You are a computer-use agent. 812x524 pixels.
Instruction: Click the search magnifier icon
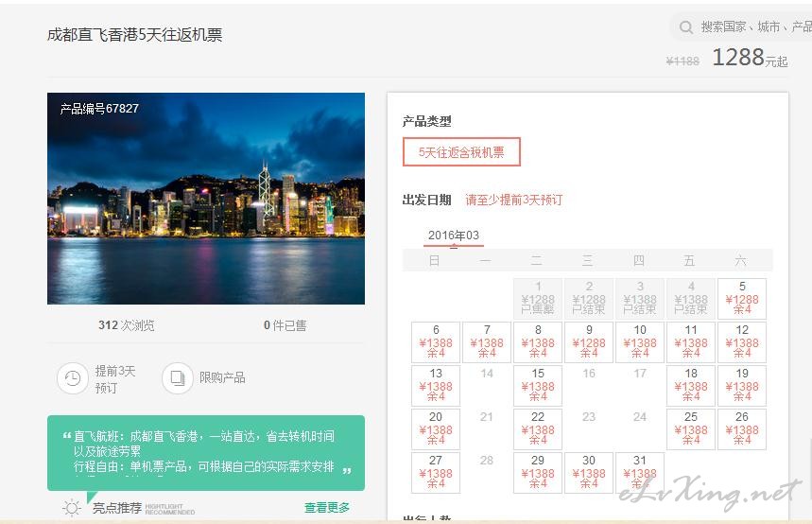pos(685,26)
